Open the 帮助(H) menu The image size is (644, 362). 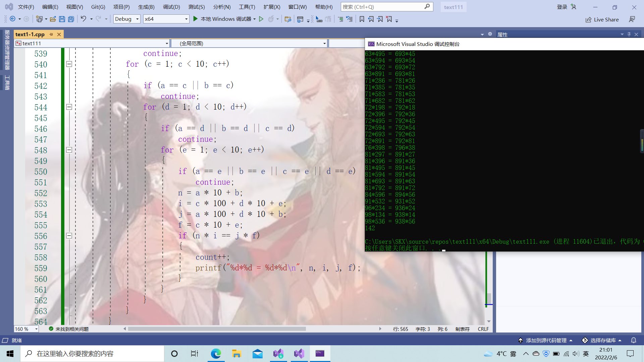(x=324, y=7)
